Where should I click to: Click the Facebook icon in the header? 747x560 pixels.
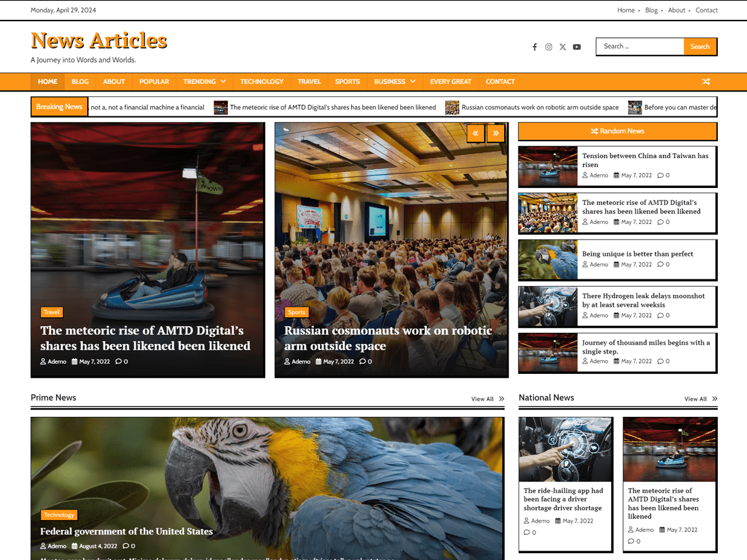pyautogui.click(x=534, y=47)
